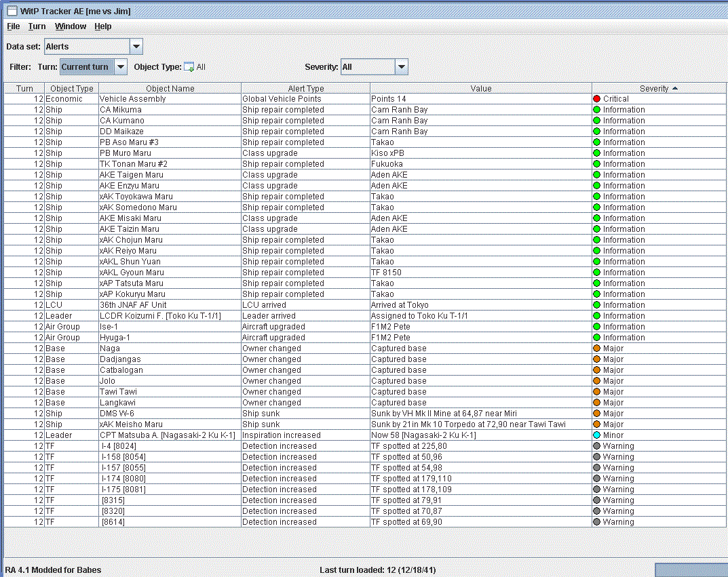
Task: Select the AKE Taigen Maru row
Action: 366,175
